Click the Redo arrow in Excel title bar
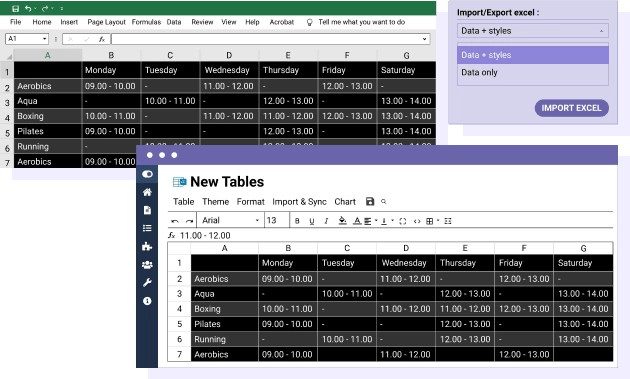Viewport: 630px width, 379px height. [45, 8]
